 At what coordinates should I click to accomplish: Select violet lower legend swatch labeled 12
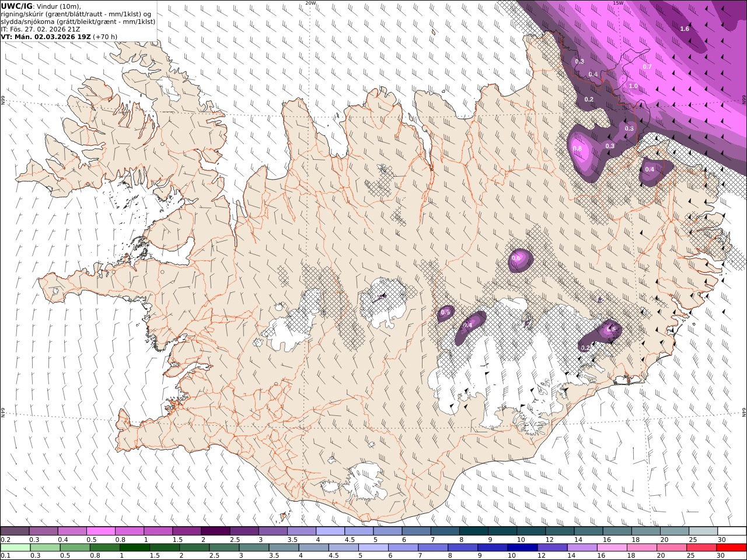click(x=551, y=548)
